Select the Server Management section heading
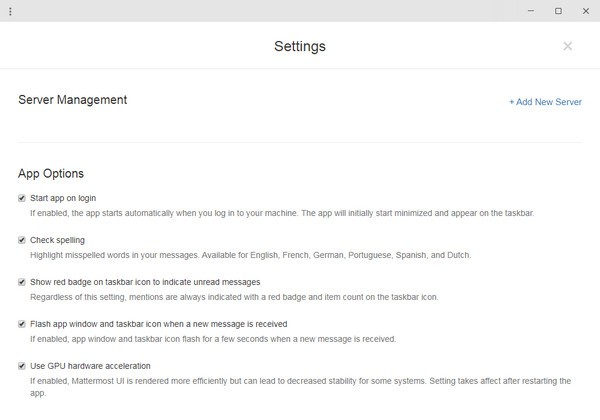 coord(73,100)
